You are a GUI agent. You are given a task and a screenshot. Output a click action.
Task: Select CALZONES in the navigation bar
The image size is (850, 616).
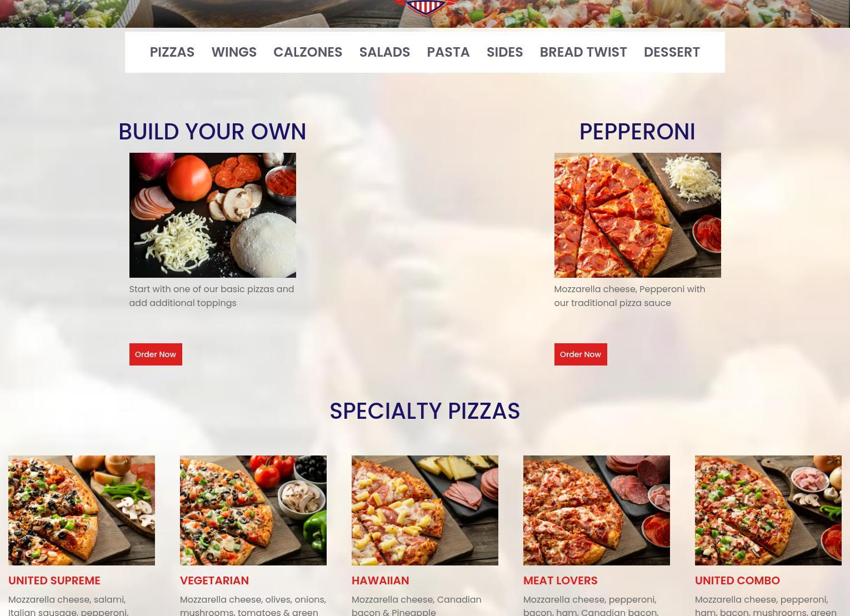[x=308, y=52]
